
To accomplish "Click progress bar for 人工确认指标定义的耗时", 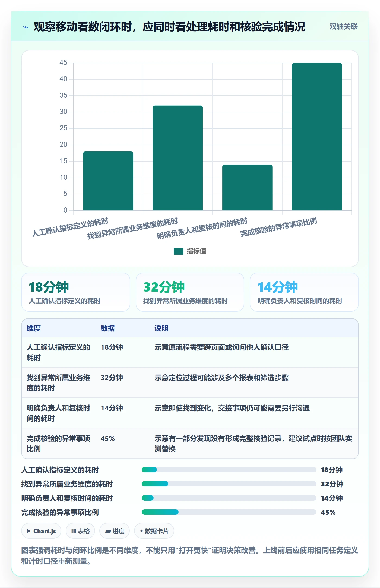I will pyautogui.click(x=229, y=470).
